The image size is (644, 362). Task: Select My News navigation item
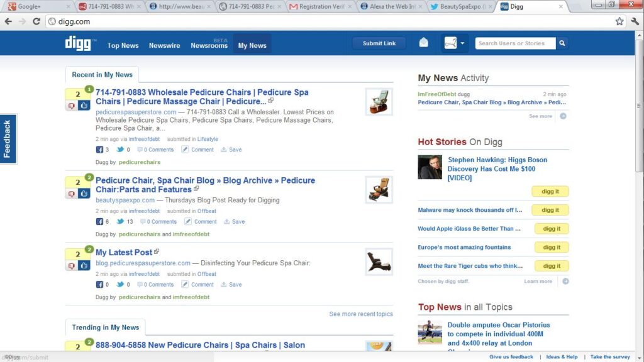[x=252, y=45]
